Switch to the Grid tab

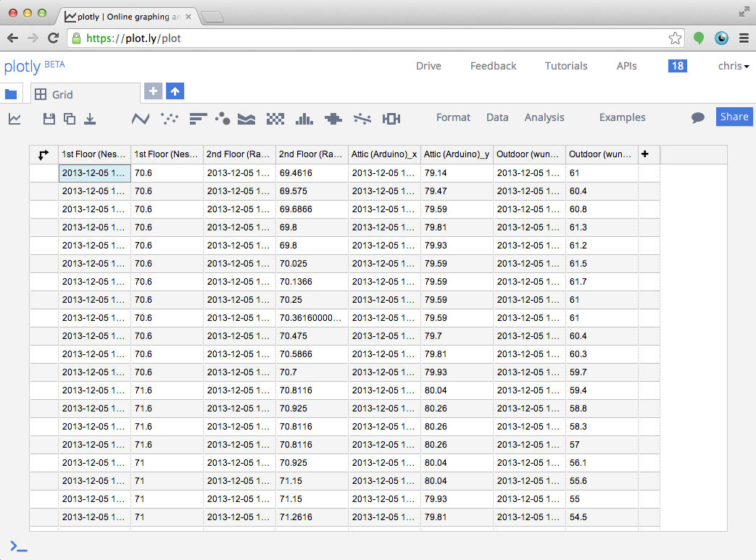point(86,94)
